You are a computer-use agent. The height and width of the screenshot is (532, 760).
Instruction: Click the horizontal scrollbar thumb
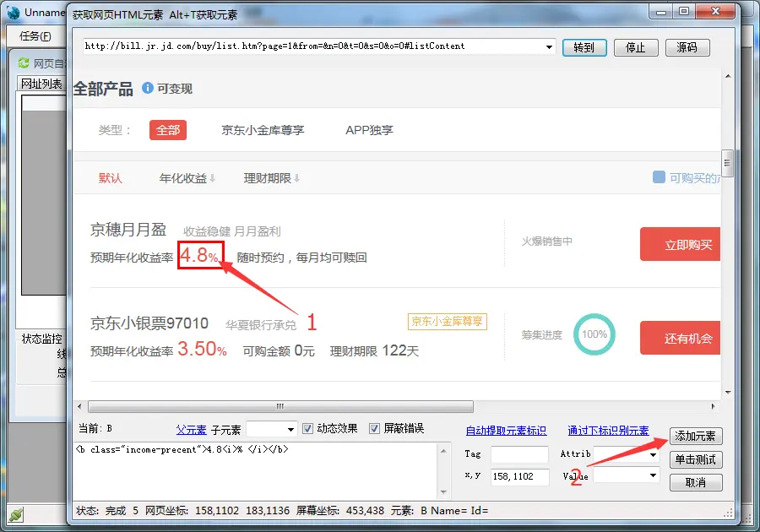point(280,406)
